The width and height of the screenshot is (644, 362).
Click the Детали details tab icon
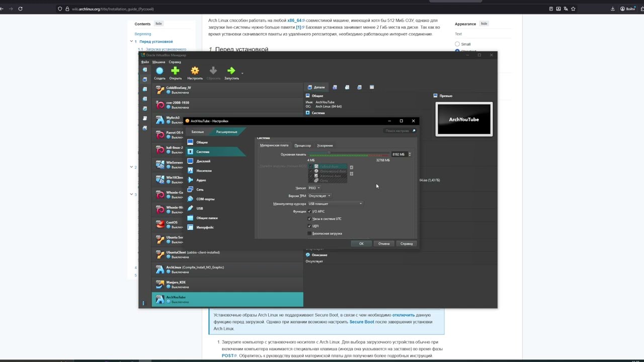[x=310, y=87]
